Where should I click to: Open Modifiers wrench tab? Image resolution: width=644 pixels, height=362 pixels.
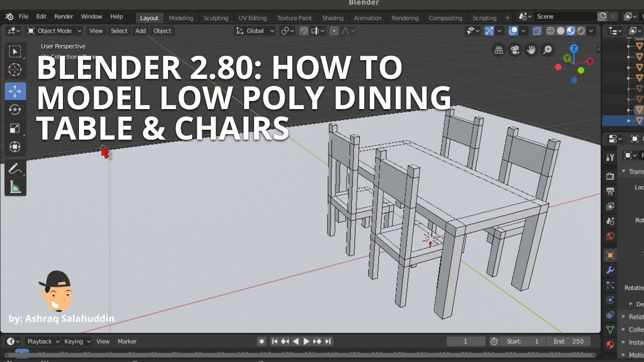point(610,270)
